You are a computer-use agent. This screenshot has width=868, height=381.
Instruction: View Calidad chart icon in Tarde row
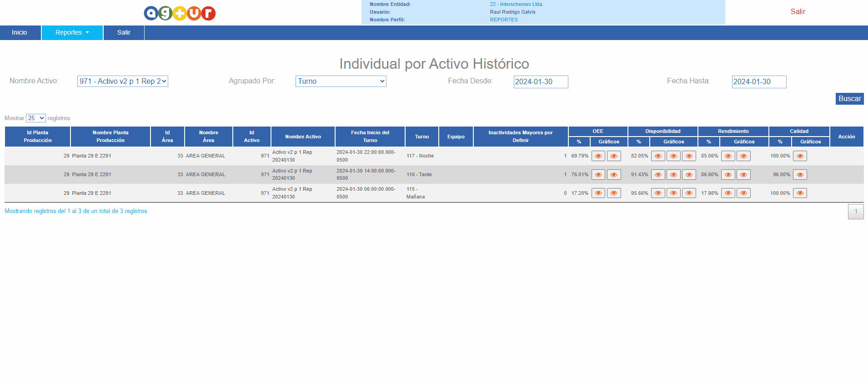799,175
